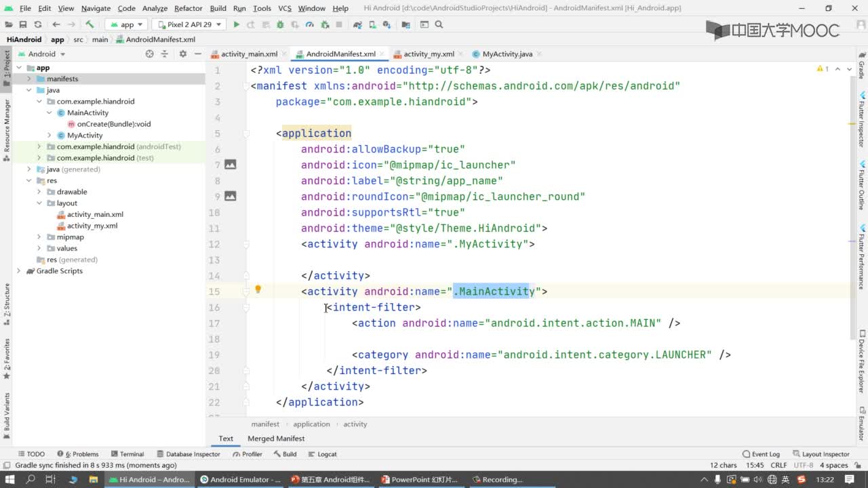The width and height of the screenshot is (868, 488).
Task: Click the Profile app gauge icon
Action: [x=309, y=24]
